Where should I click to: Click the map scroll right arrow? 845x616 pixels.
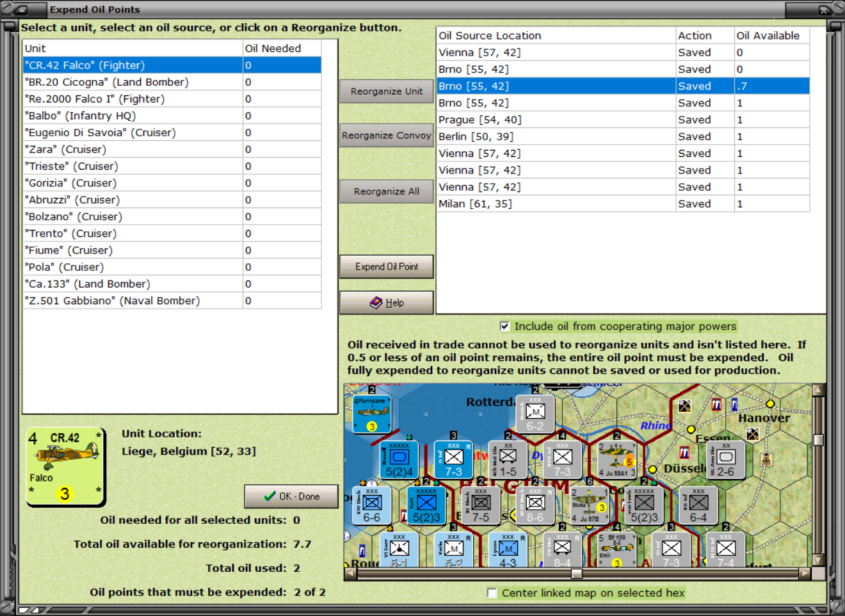tap(805, 573)
